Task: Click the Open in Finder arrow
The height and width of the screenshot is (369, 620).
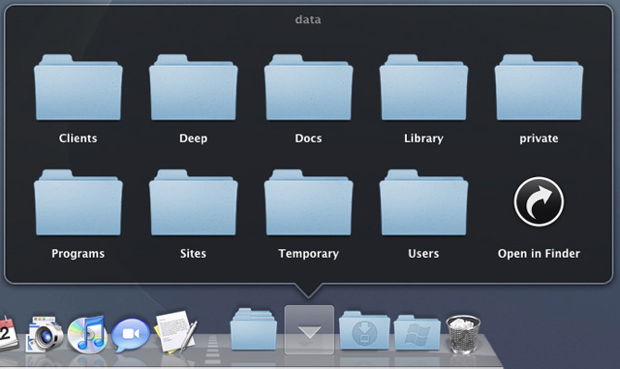Action: (539, 202)
